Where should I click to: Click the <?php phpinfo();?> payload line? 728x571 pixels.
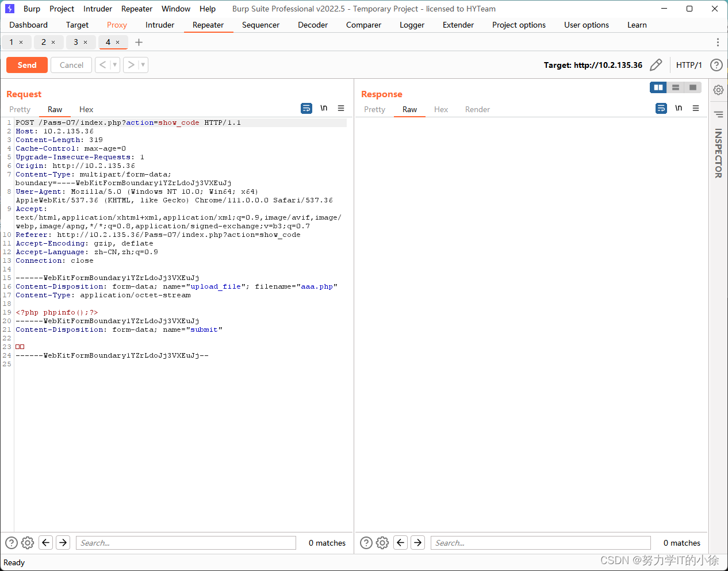point(57,312)
